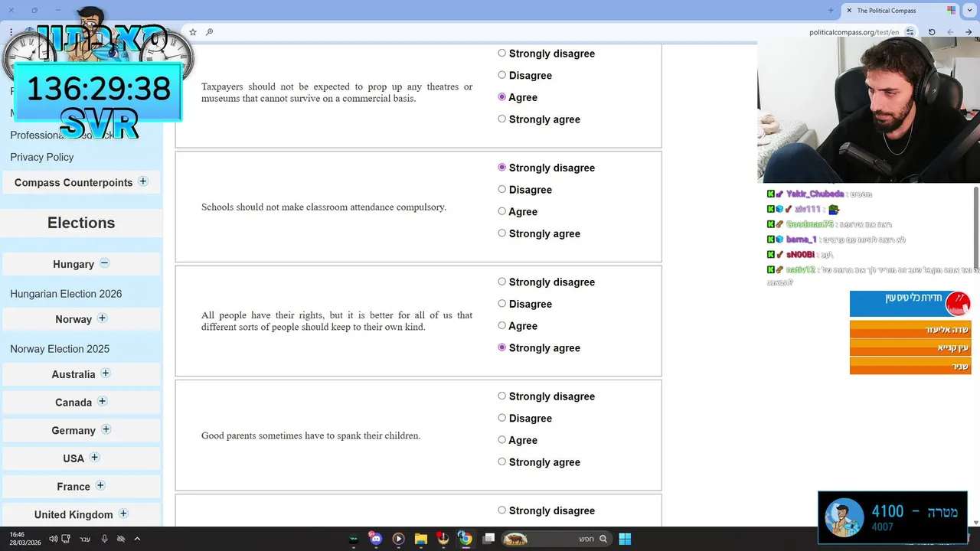Open the Hungarian Election 2026 link
The width and height of the screenshot is (980, 551).
pyautogui.click(x=66, y=294)
